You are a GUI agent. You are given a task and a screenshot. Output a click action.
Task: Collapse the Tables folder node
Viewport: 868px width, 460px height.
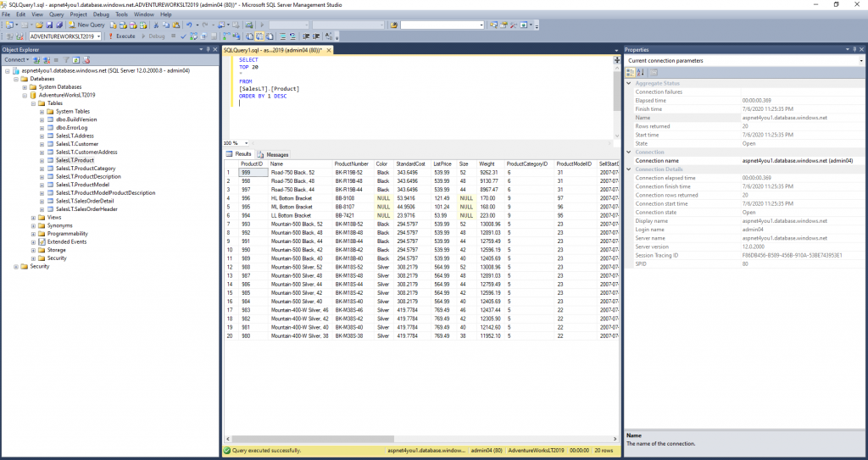click(x=33, y=103)
